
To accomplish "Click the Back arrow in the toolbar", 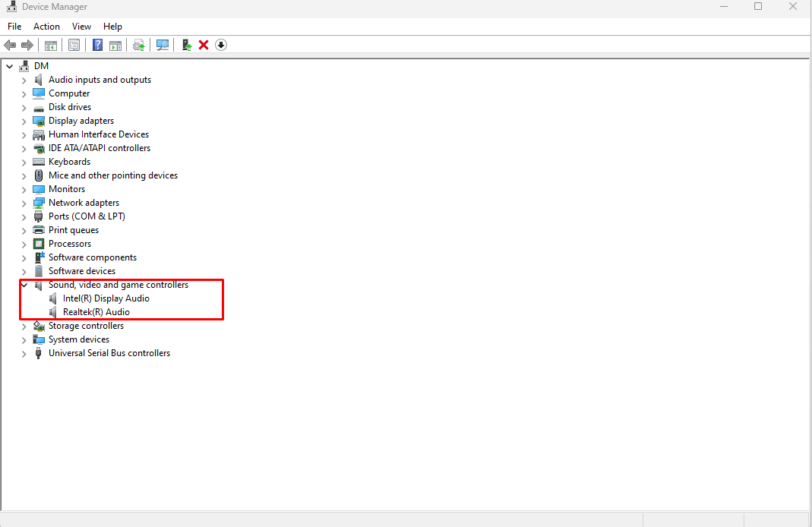I will [x=10, y=45].
